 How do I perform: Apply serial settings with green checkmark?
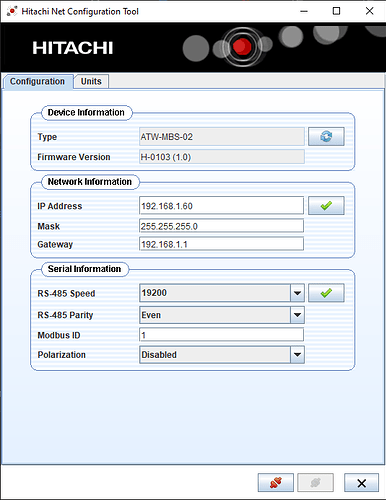coord(326,293)
